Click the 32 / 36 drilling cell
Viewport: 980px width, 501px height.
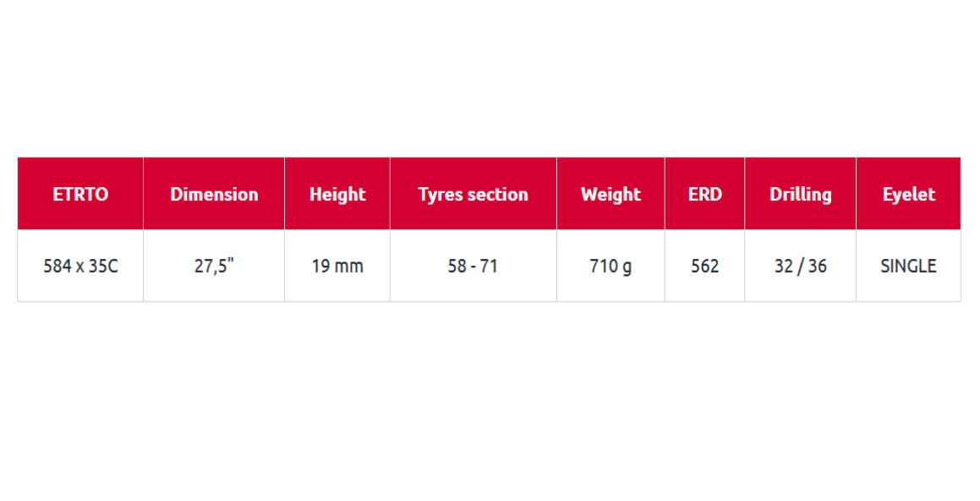[801, 266]
